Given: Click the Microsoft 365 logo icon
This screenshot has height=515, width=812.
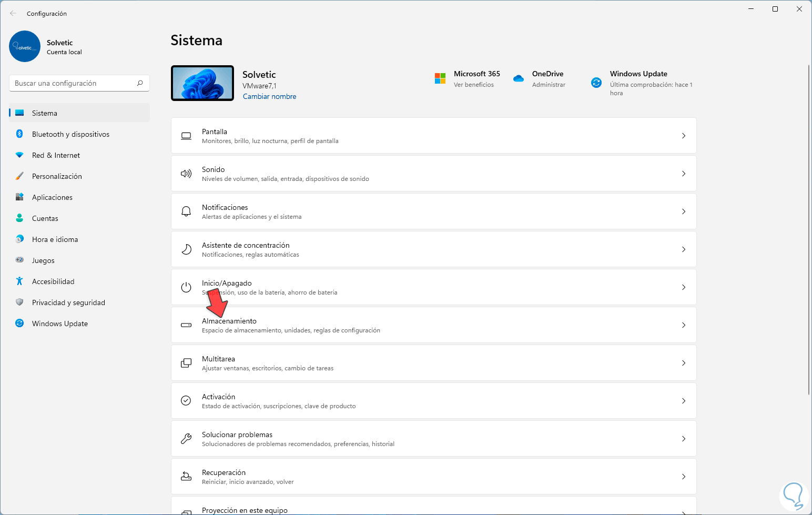Looking at the screenshot, I should click(440, 78).
